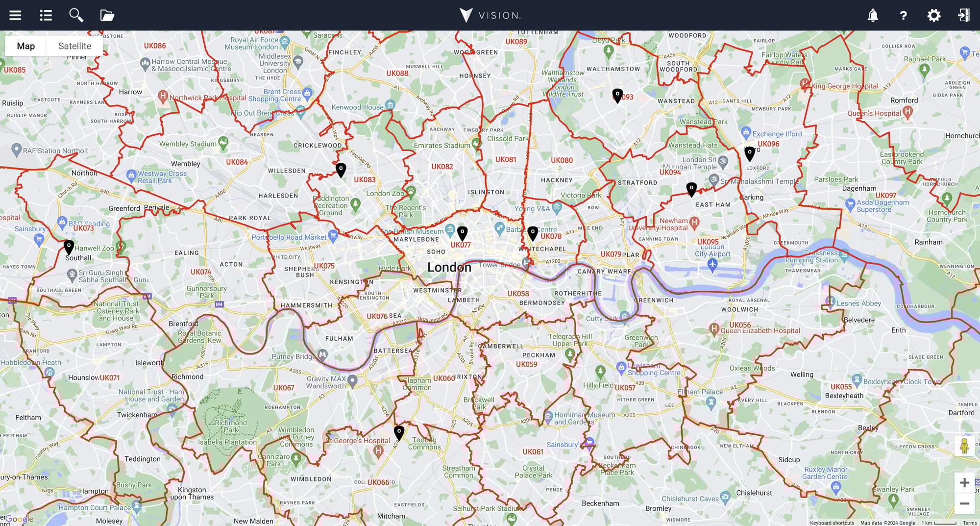980x526 pixels.
Task: Select the black pin near UK078 Whitechapel
Action: [x=533, y=233]
